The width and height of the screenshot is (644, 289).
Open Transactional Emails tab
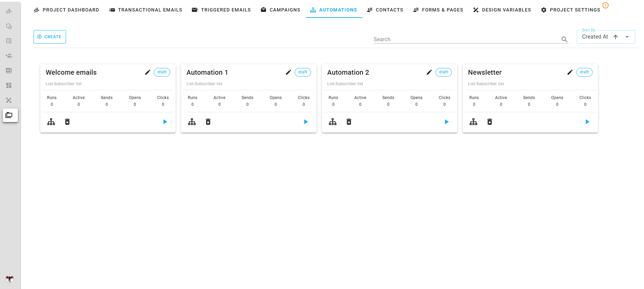(146, 10)
